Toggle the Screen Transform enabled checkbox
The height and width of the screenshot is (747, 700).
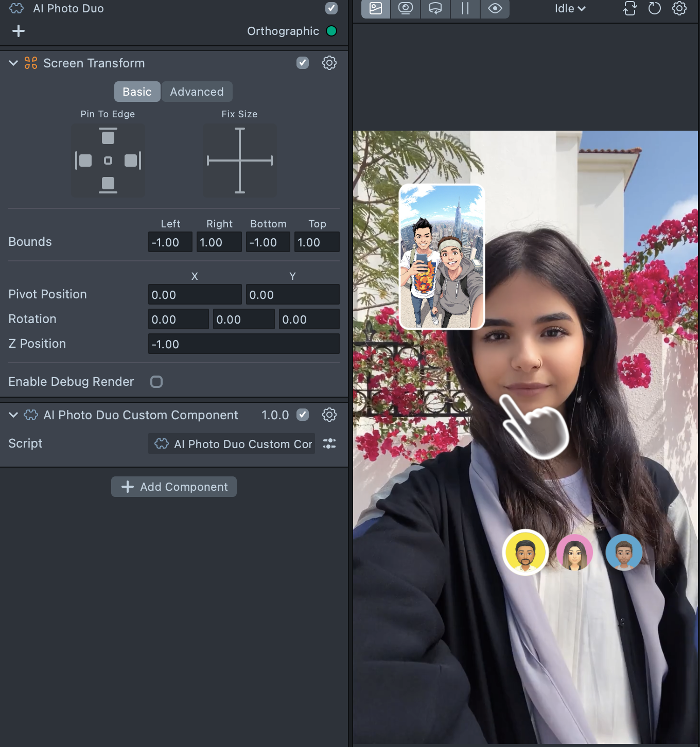pyautogui.click(x=303, y=63)
